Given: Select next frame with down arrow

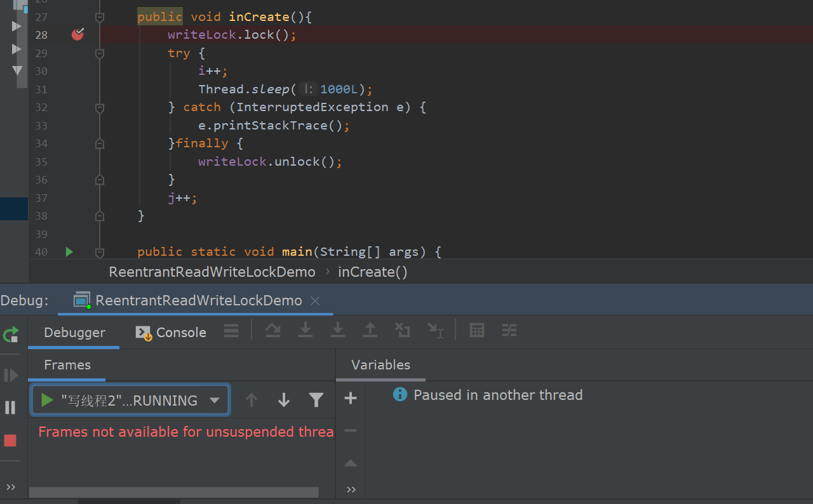Looking at the screenshot, I should coord(284,400).
